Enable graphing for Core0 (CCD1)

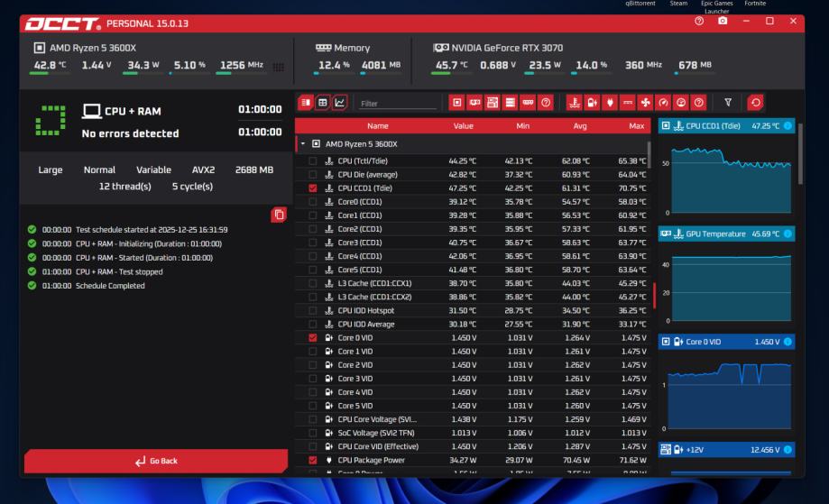tap(312, 202)
